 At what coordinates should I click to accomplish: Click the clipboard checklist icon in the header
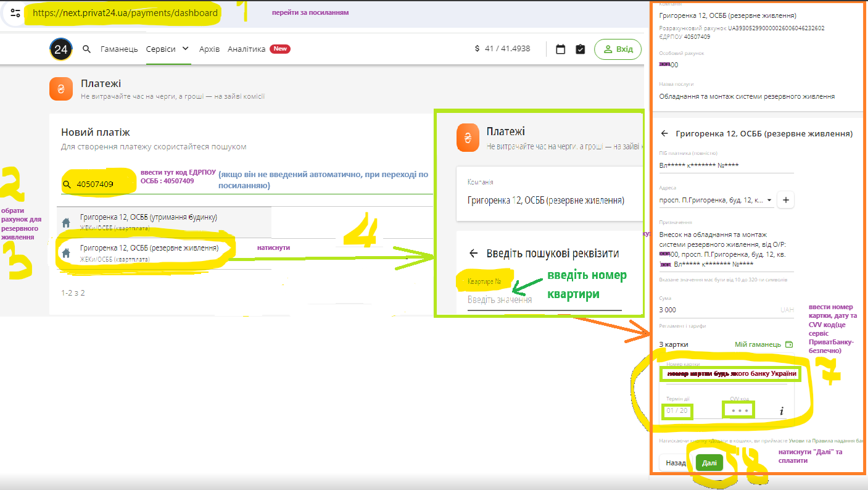pos(580,49)
